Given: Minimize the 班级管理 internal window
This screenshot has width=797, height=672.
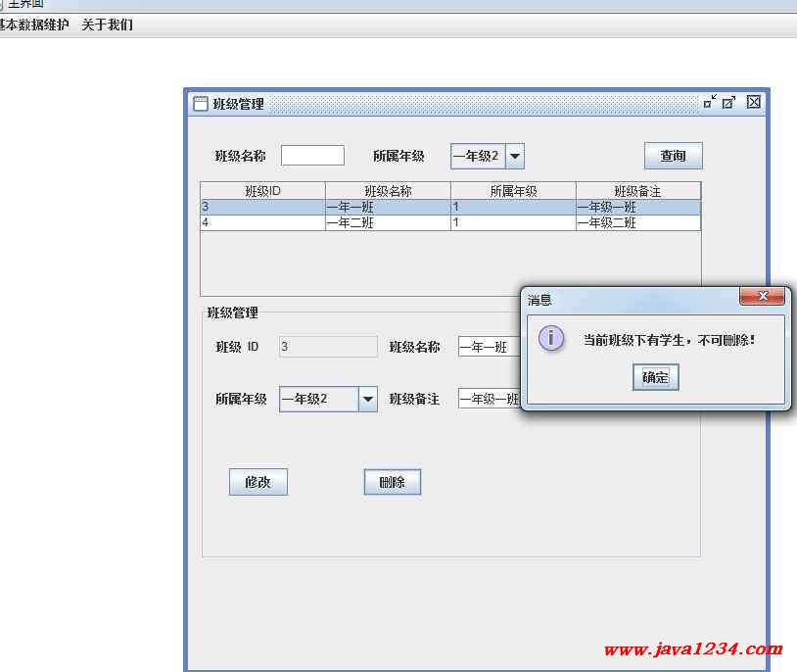Looking at the screenshot, I should [x=710, y=102].
